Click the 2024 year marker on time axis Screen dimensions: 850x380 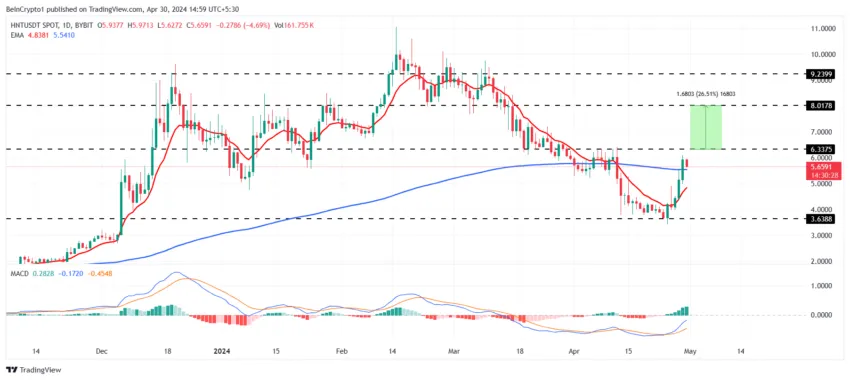tap(221, 351)
